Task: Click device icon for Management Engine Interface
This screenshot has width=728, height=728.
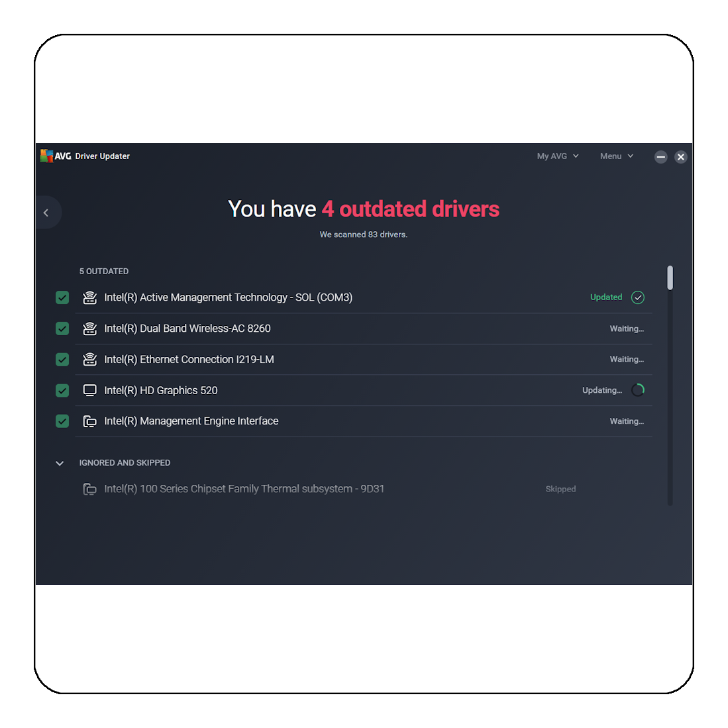Action: coord(89,421)
